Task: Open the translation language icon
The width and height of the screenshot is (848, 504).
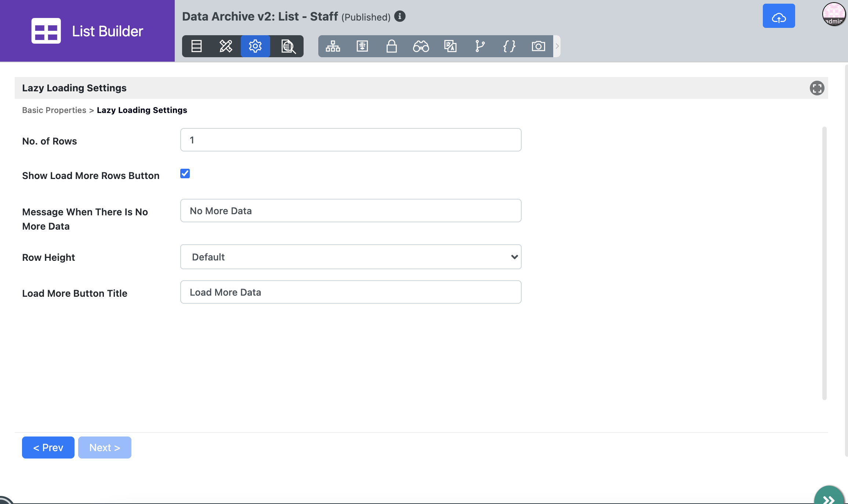Action: point(450,46)
